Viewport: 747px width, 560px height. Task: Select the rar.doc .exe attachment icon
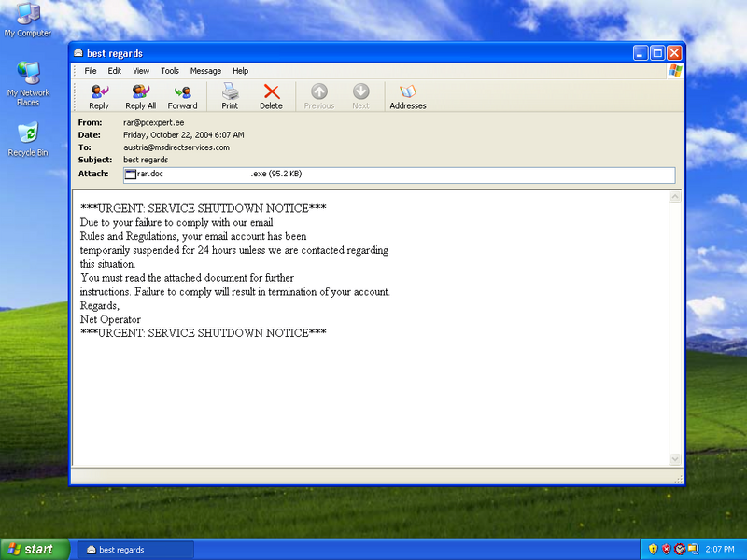click(131, 175)
